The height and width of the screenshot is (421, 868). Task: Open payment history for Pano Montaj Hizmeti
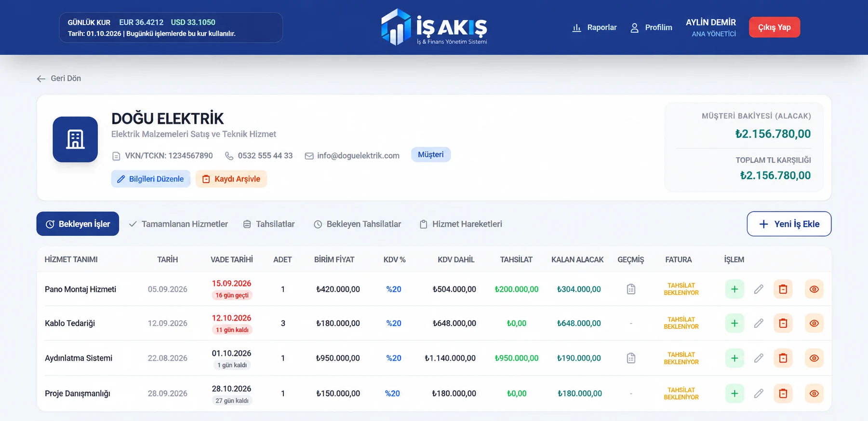(631, 289)
